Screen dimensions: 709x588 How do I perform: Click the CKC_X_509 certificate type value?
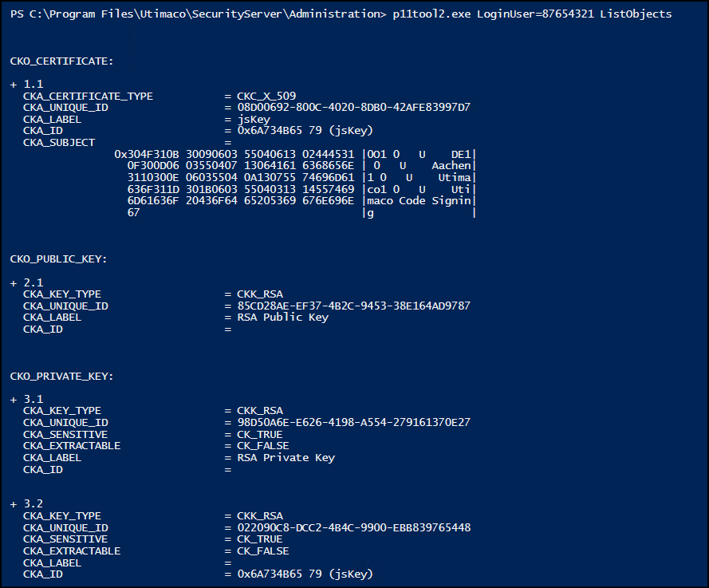pos(267,97)
